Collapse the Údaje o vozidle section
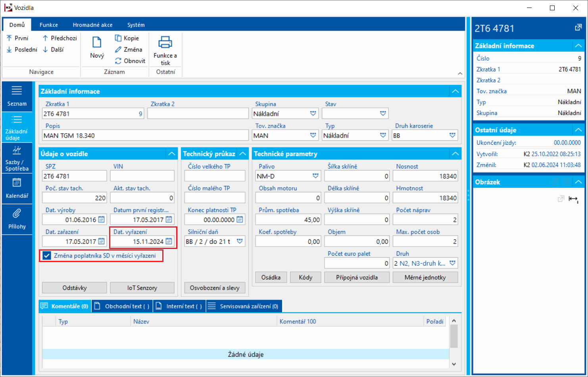 tap(171, 154)
